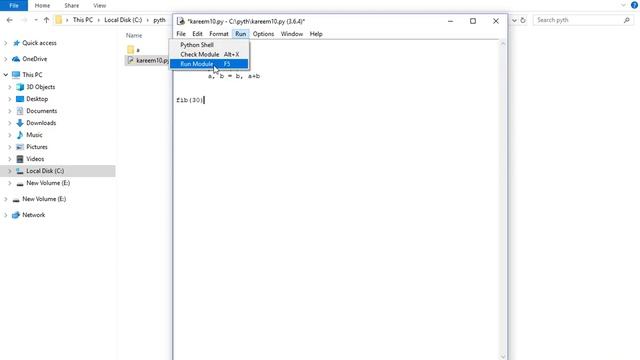640x360 pixels.
Task: Open the IDLE Edit menu
Action: click(198, 34)
